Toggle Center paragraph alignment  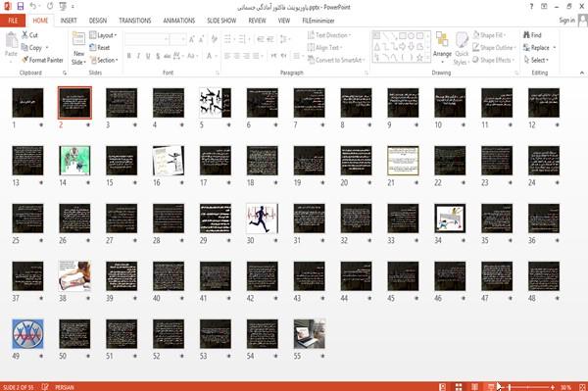pyautogui.click(x=236, y=56)
